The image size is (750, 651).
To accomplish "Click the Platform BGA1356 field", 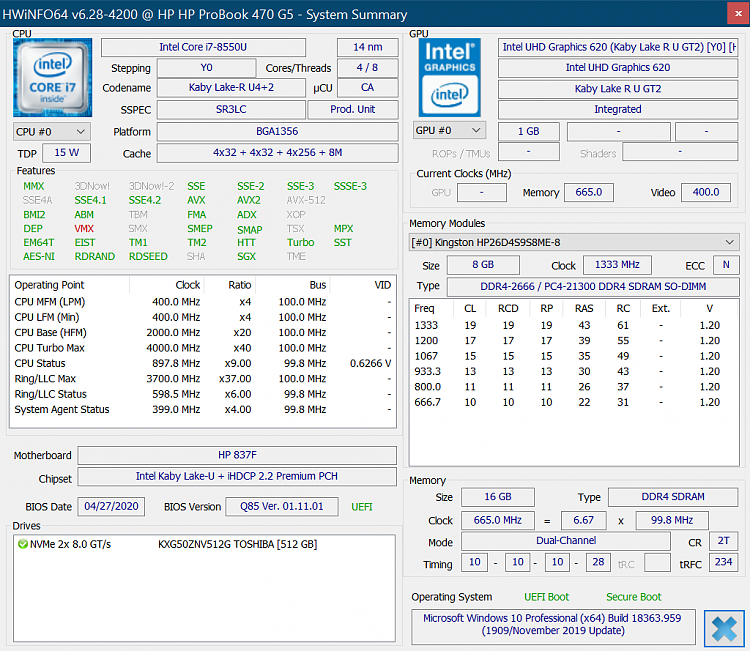I will (x=277, y=132).
